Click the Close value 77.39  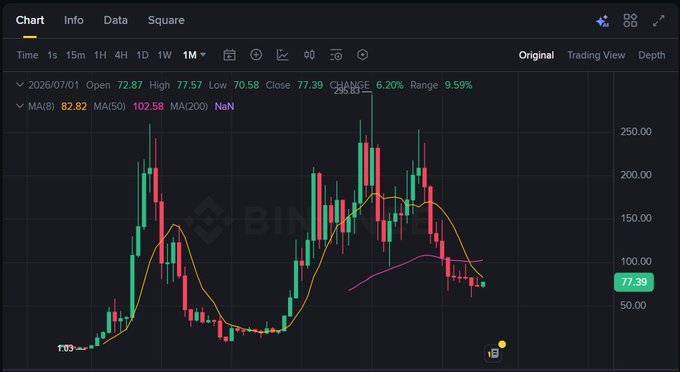[x=310, y=85]
